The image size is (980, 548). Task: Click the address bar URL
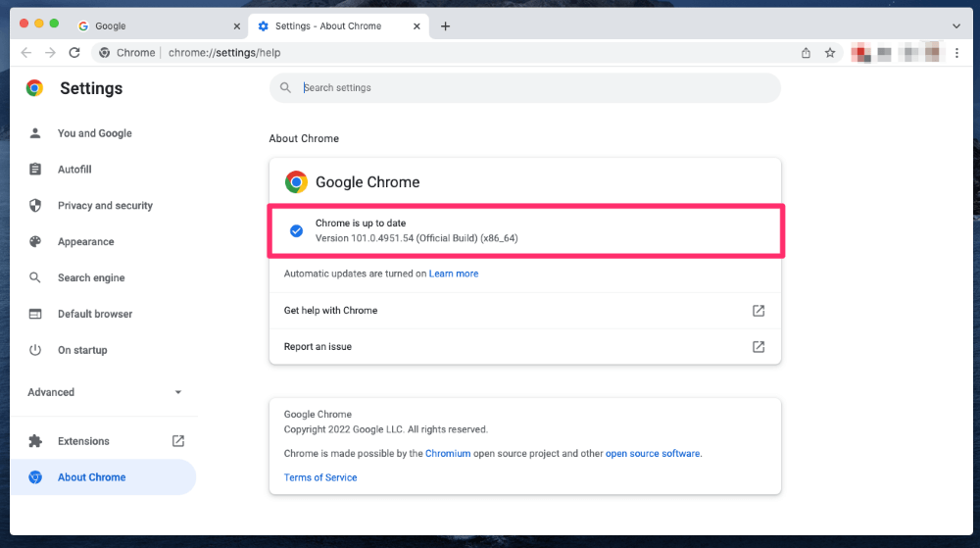(x=224, y=53)
